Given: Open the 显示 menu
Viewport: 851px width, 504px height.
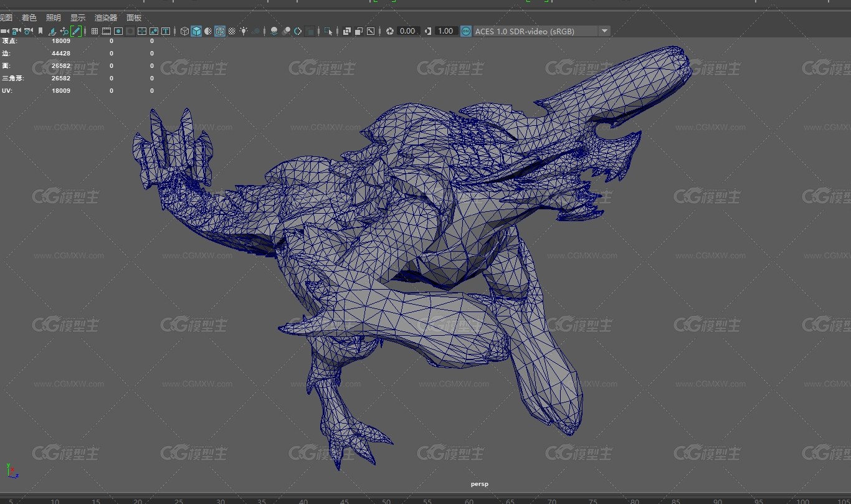Looking at the screenshot, I should (x=78, y=18).
